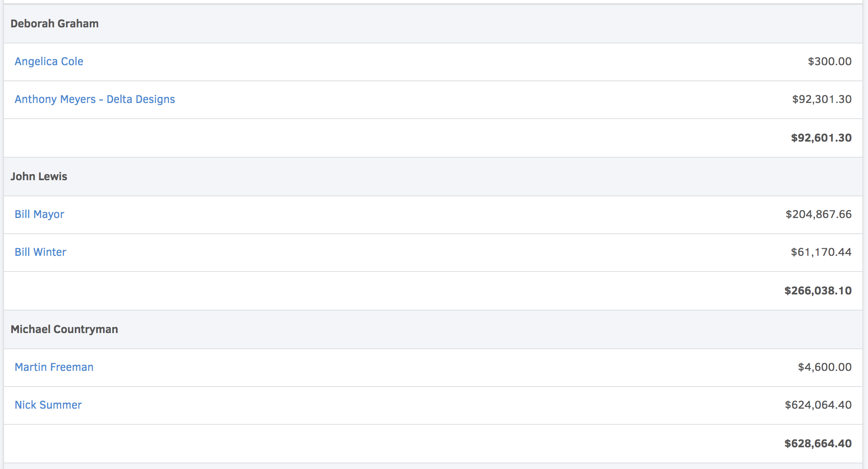
Task: Select the $61,170.44 amount
Action: (x=821, y=252)
